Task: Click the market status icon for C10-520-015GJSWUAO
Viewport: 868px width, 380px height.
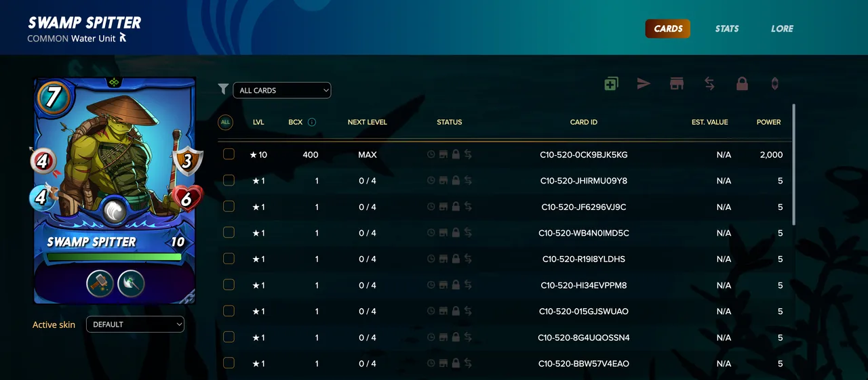Action: pos(443,312)
